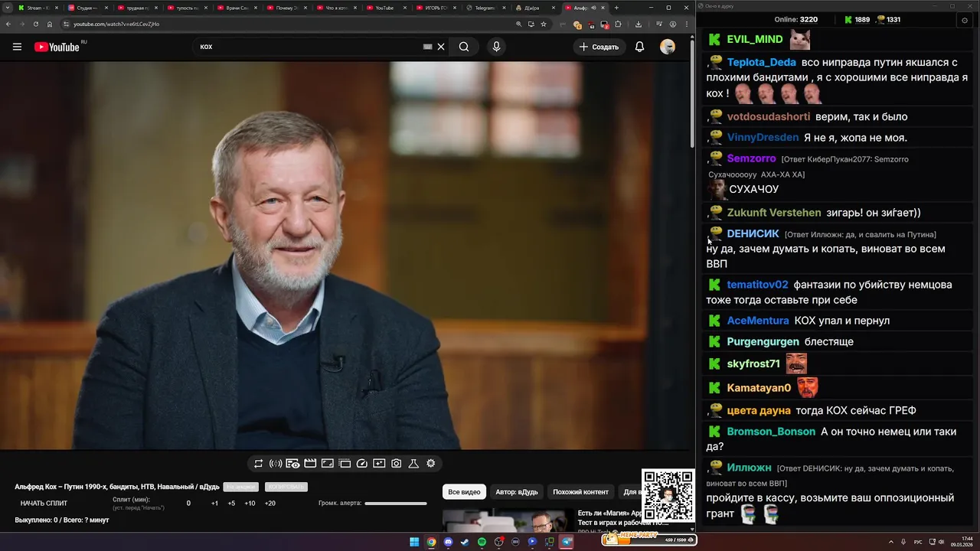Viewport: 980px width, 551px height.
Task: Select the 'Все видео' filter chip
Action: point(464,492)
